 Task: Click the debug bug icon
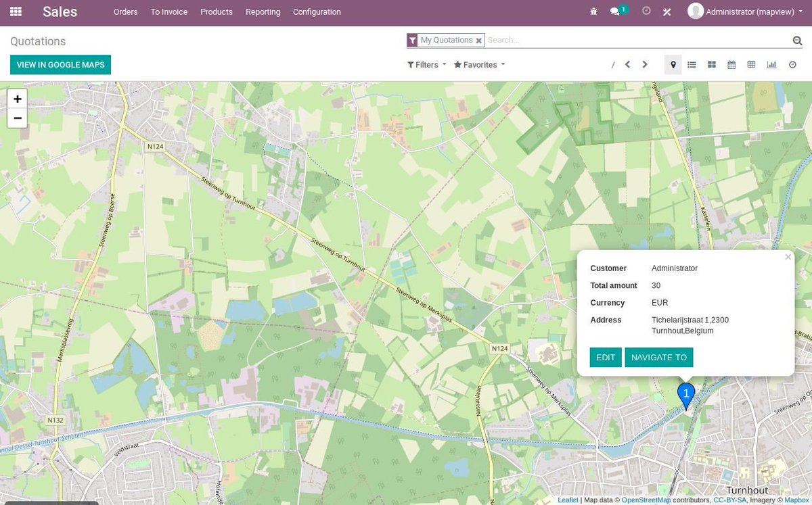[593, 11]
